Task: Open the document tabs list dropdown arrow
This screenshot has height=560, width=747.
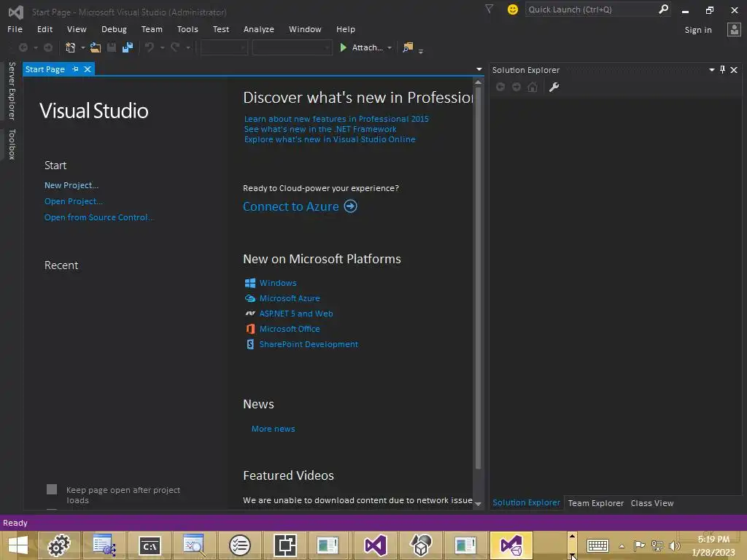Action: 479,69
